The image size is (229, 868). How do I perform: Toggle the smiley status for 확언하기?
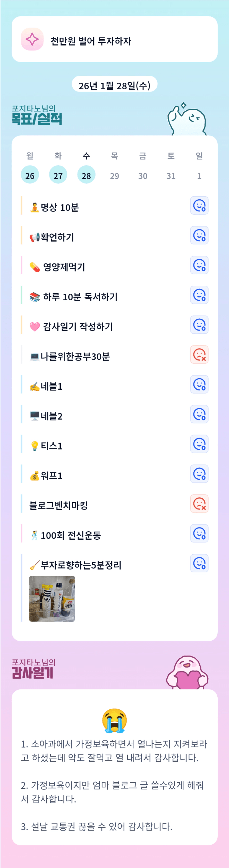(x=199, y=235)
